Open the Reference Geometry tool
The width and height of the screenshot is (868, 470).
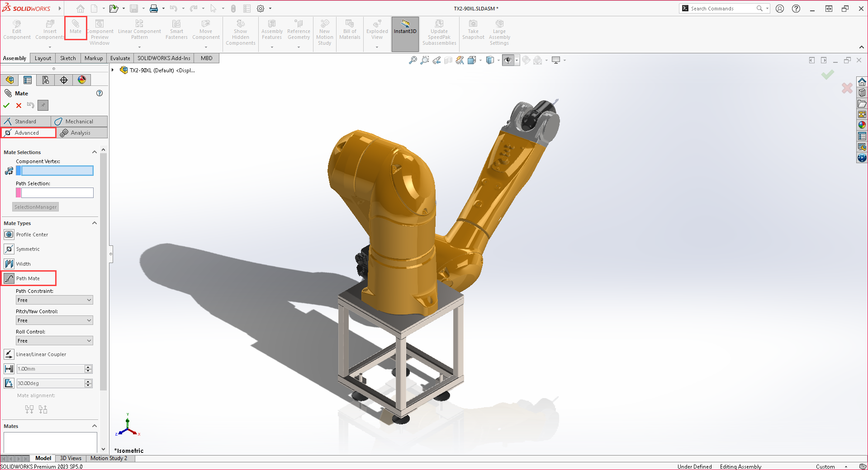(x=299, y=32)
